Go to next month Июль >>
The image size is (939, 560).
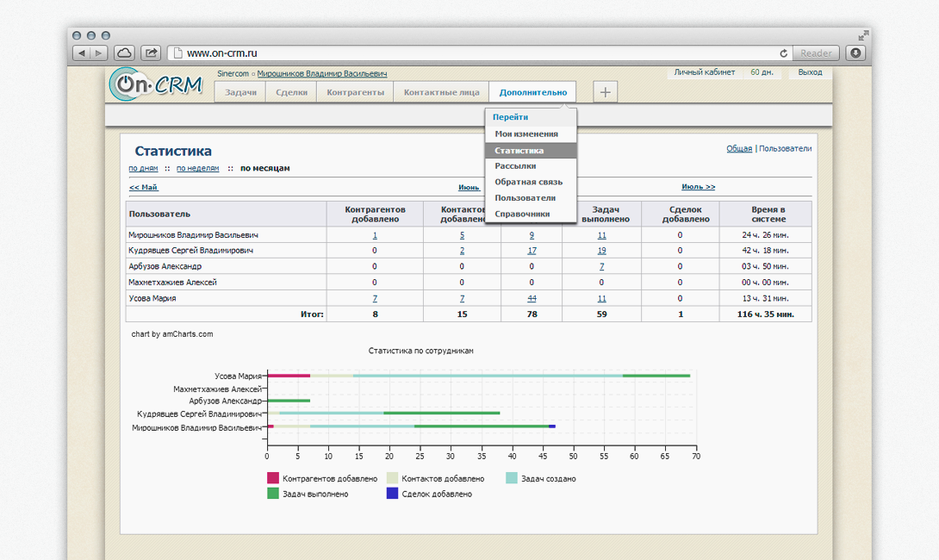tap(699, 187)
